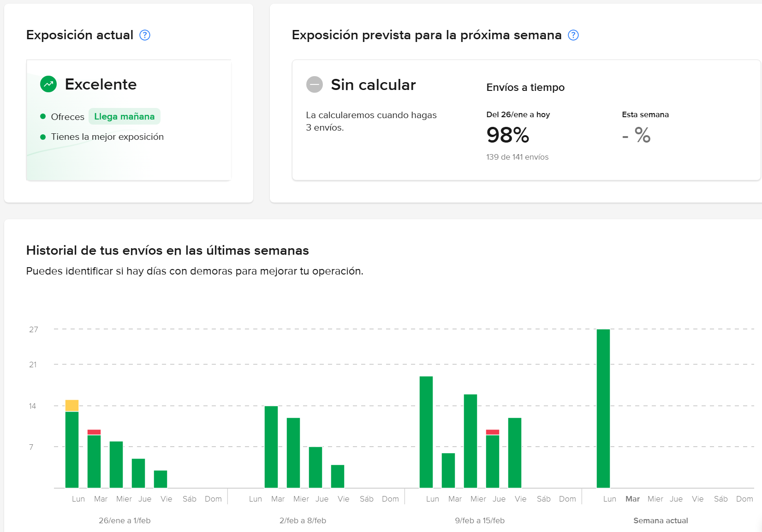762x532 pixels.
Task: Click the green bullet next to Ofreces
Action: point(44,117)
